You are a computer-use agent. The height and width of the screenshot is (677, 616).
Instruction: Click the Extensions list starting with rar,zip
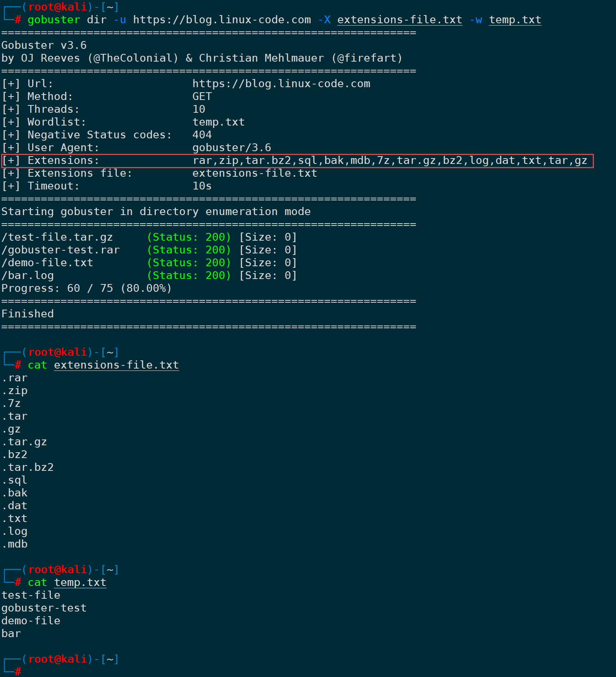(390, 160)
